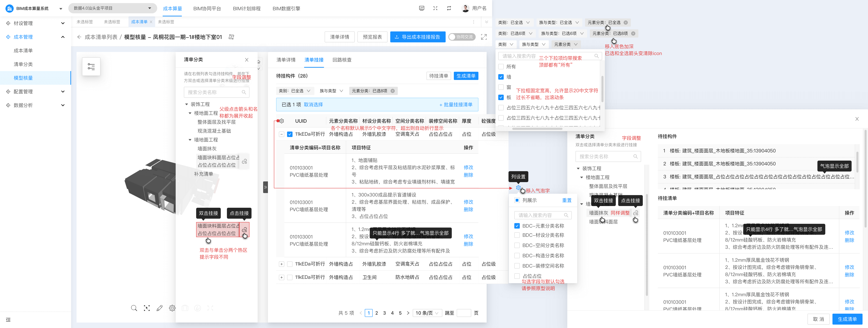868x328 pixels.
Task: Switch to the 回路核查 tab
Action: pyautogui.click(x=342, y=60)
